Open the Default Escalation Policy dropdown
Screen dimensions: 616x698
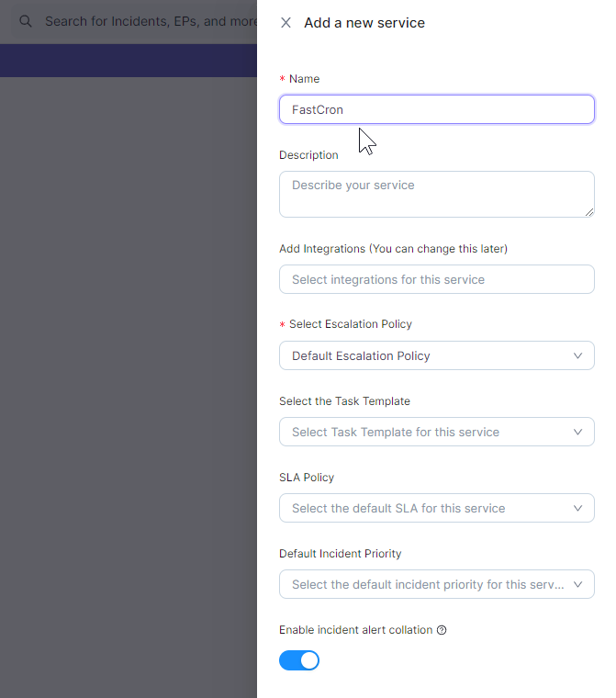422,355
